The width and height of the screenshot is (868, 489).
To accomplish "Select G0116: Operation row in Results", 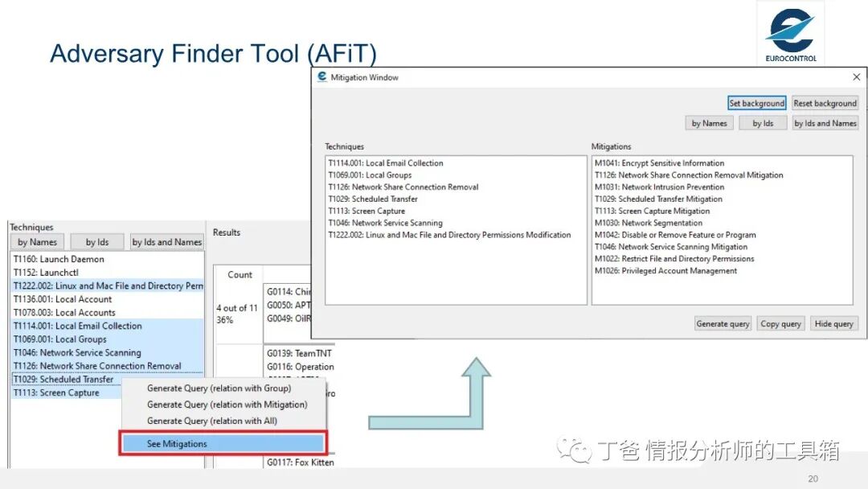I will [x=300, y=367].
